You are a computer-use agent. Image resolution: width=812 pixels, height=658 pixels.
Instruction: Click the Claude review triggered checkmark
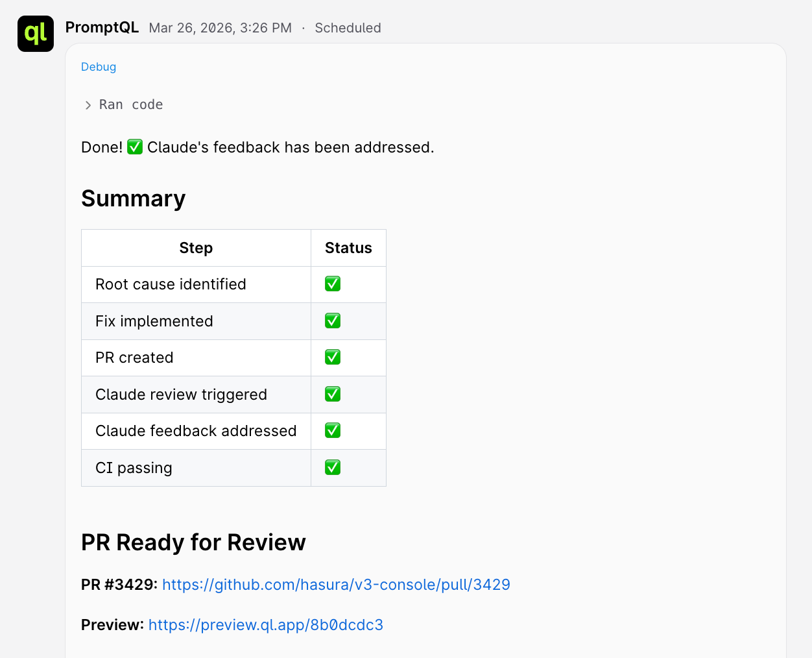tap(333, 395)
